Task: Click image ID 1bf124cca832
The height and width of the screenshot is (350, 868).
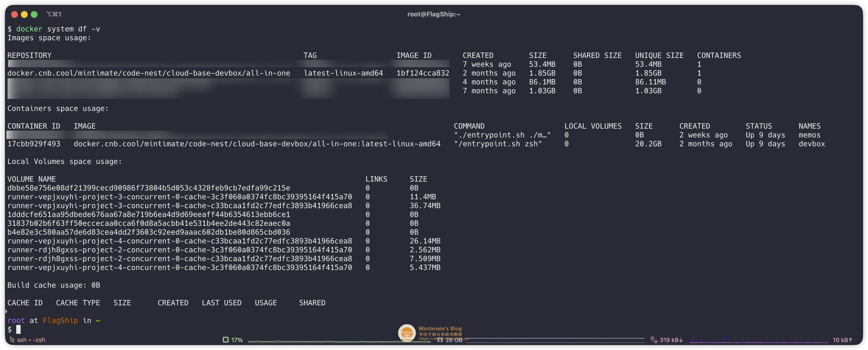Action: point(422,73)
